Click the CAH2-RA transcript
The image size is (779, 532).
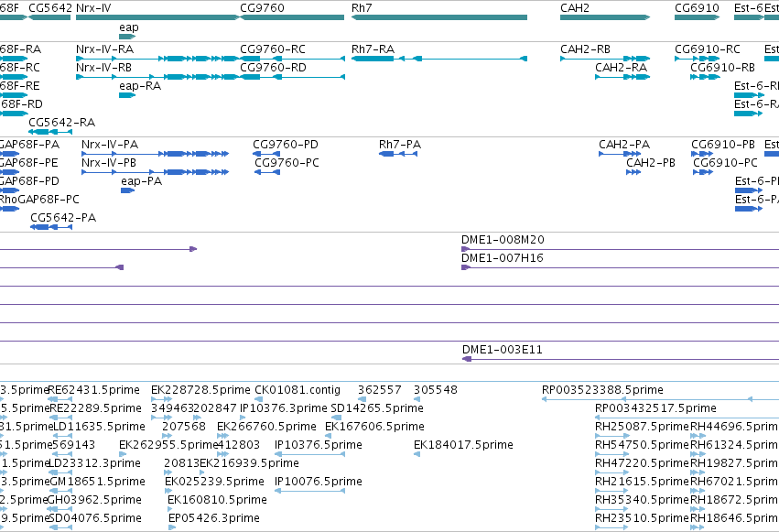tap(622, 77)
